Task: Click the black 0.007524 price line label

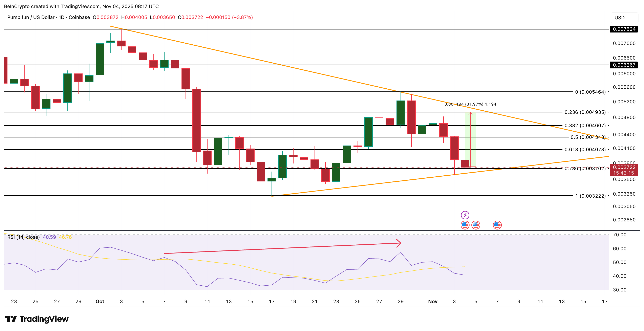Action: [x=624, y=29]
